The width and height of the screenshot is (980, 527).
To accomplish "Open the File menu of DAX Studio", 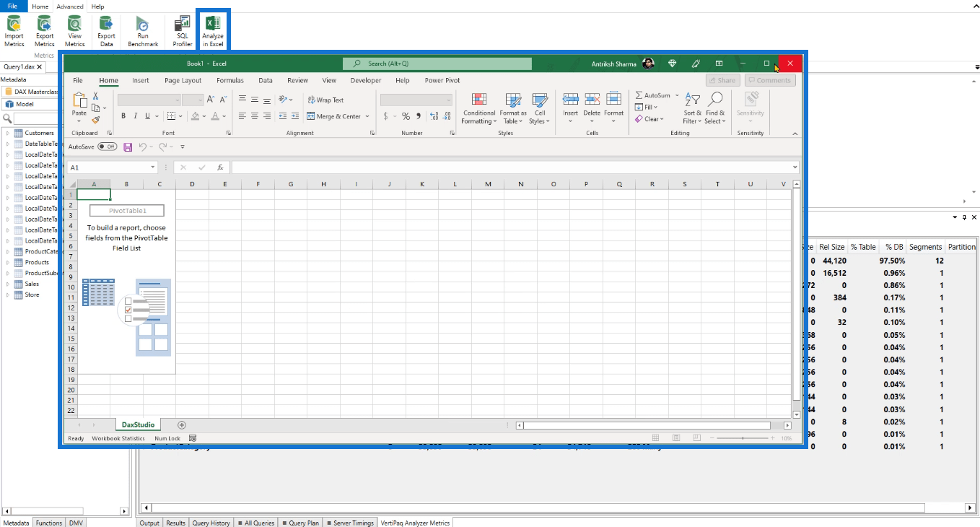I will click(13, 6).
